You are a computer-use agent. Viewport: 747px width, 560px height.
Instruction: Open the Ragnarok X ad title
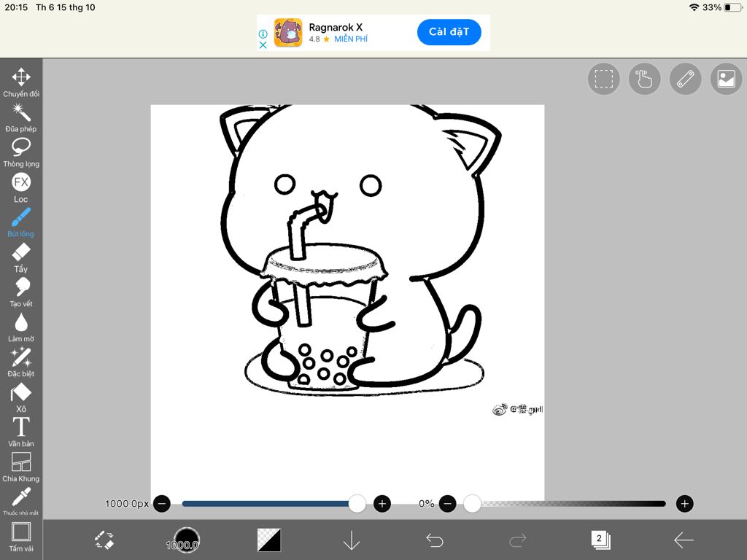pos(336,27)
